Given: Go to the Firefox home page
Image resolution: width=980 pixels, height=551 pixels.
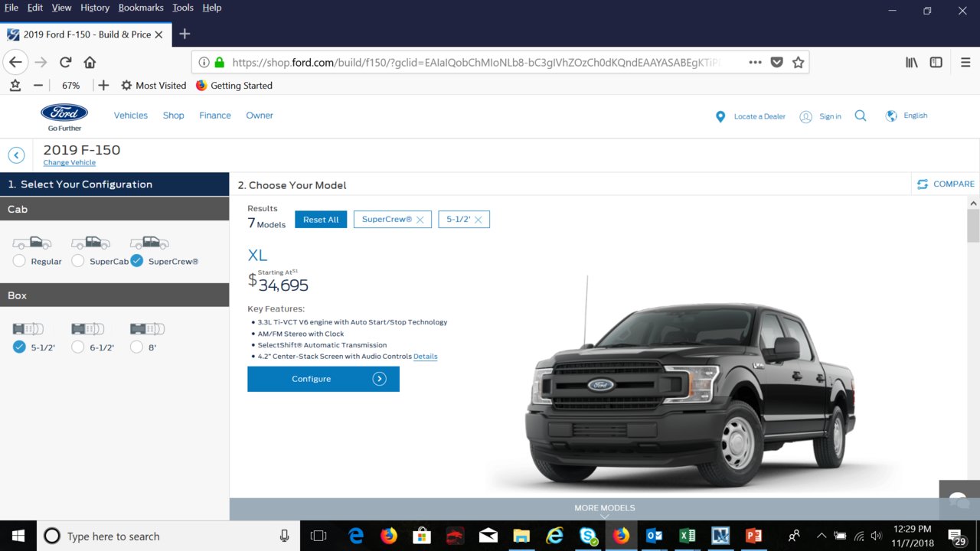Looking at the screenshot, I should pos(90,63).
